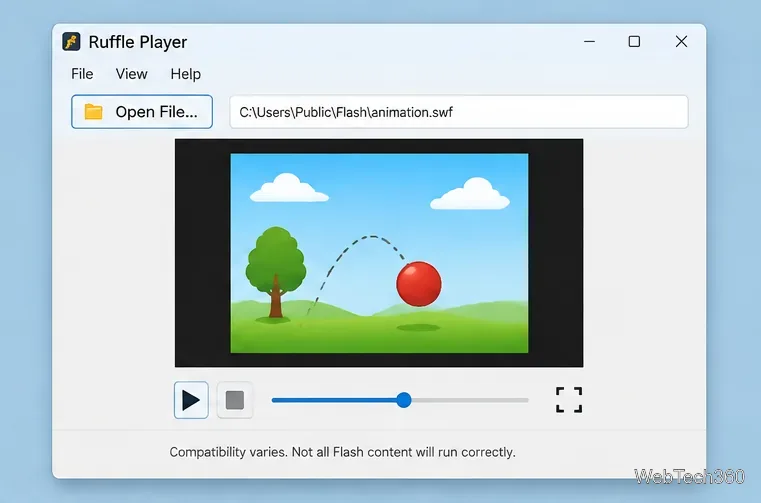
Task: Click the 'Ruffle Player' window title text
Action: [138, 42]
